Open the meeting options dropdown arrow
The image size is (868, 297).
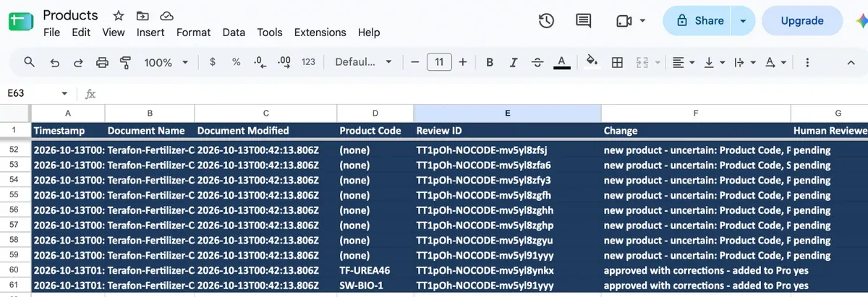point(643,21)
